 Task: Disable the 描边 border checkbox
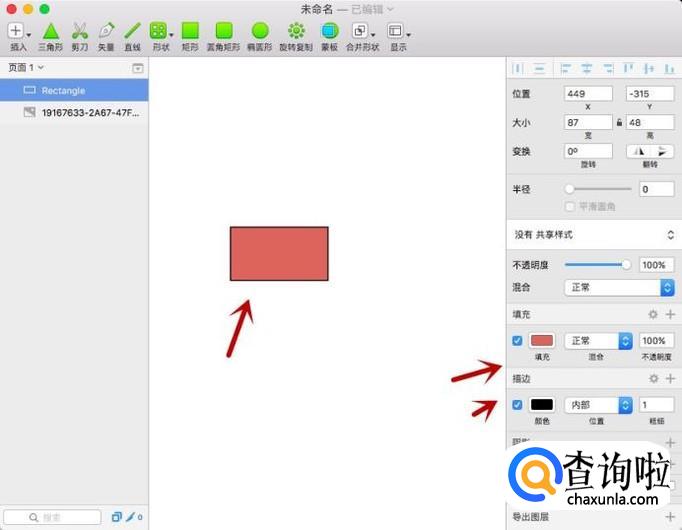point(517,405)
